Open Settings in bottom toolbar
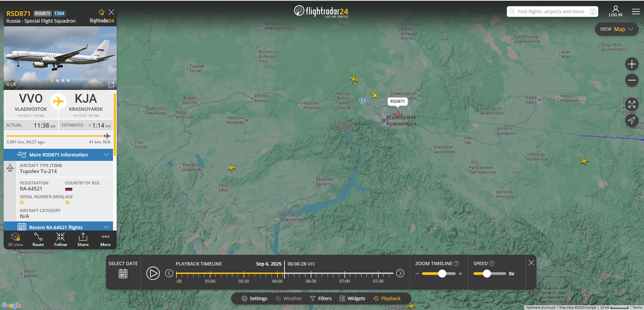This screenshot has height=310, width=644. [254, 298]
